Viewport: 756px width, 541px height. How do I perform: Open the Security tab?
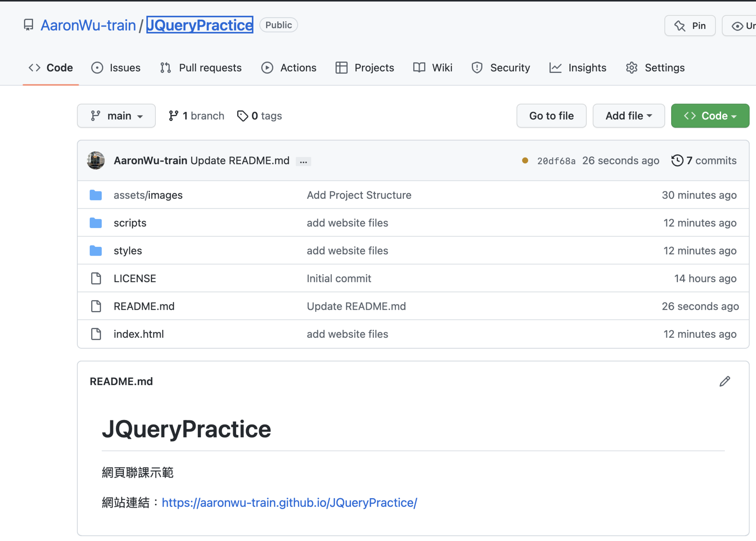[x=501, y=68]
